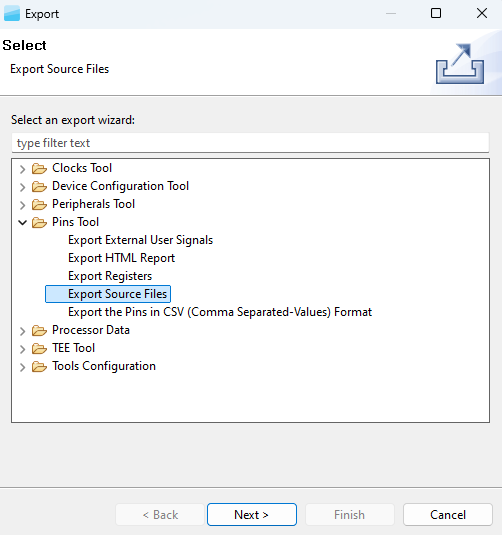Expand the Clocks Tool tree node
Image resolution: width=502 pixels, height=535 pixels.
click(x=23, y=169)
